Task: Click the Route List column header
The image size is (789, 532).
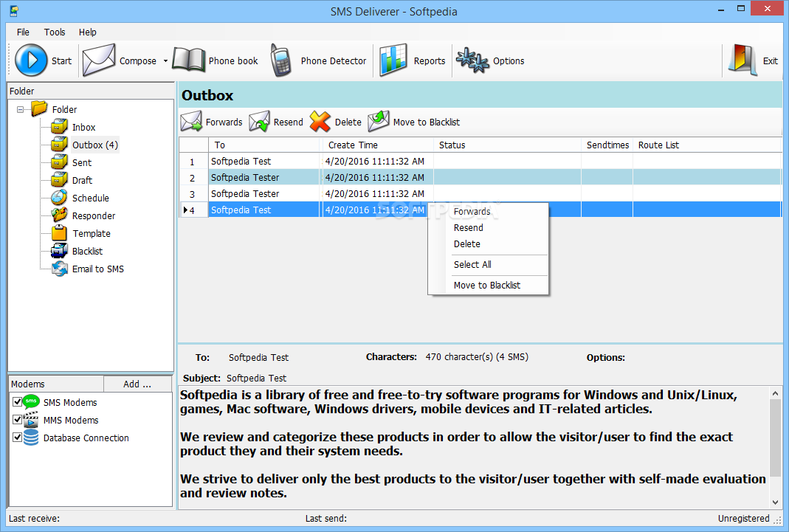Action: pos(707,145)
